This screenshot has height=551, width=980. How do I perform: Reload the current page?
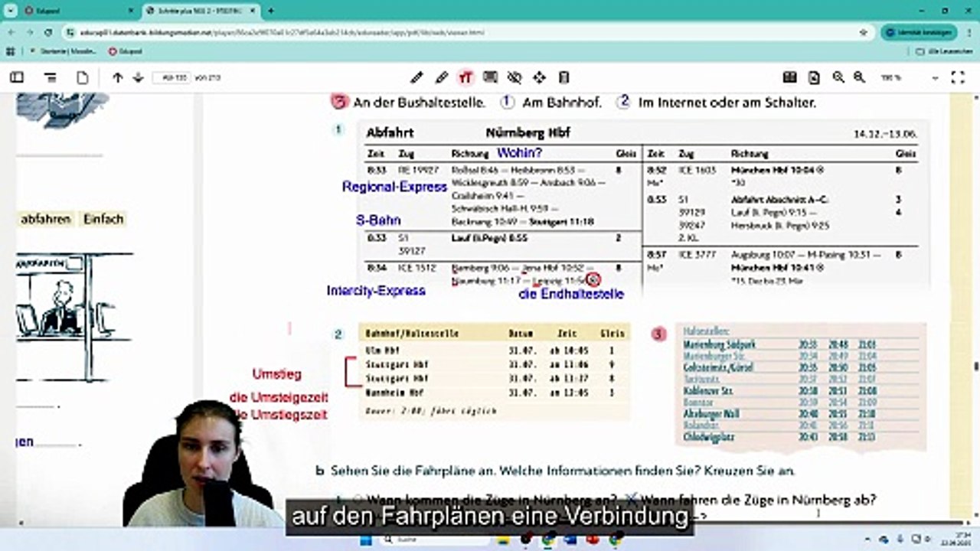click(48, 33)
